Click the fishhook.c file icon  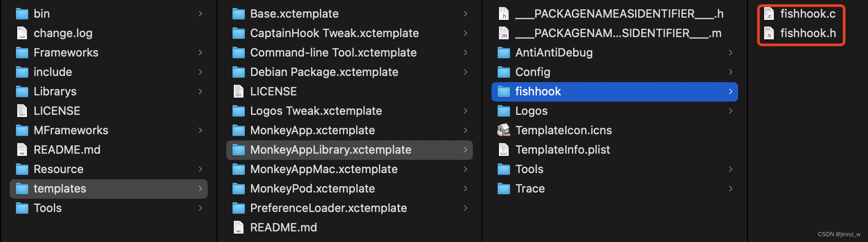(769, 14)
